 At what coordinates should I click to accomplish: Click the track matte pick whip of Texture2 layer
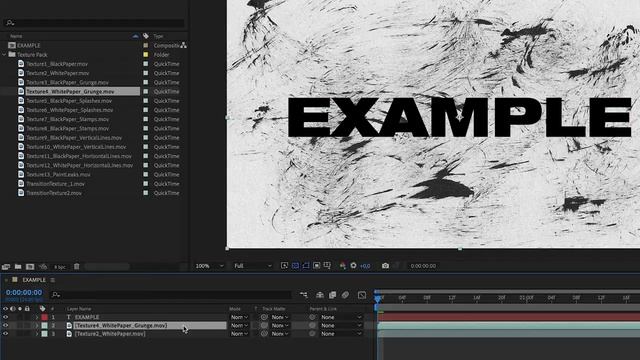pos(264,333)
